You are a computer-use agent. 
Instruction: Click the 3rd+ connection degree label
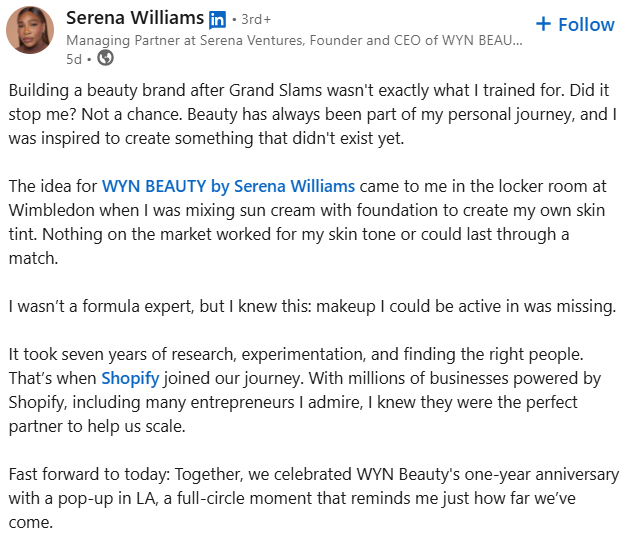click(x=254, y=19)
